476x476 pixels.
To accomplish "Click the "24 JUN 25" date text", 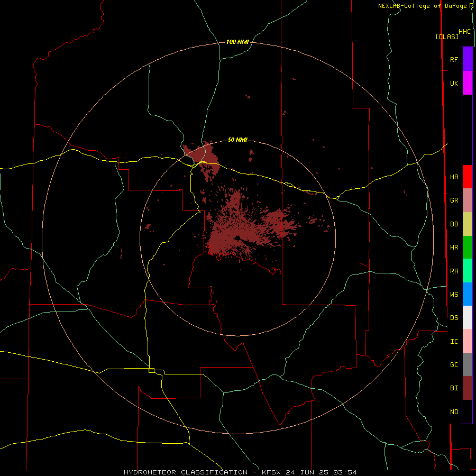I will (309, 472).
